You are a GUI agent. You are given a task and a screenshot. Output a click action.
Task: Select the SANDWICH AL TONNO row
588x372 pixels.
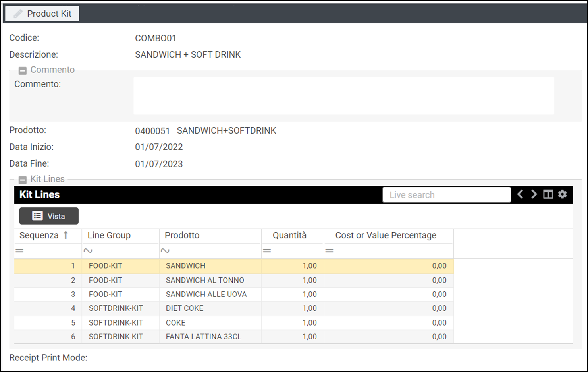[205, 280]
